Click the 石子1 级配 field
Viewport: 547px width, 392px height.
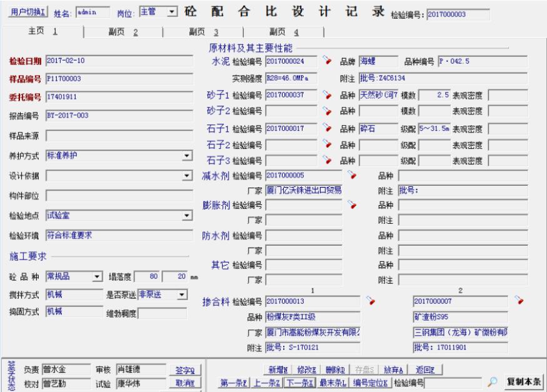click(434, 128)
